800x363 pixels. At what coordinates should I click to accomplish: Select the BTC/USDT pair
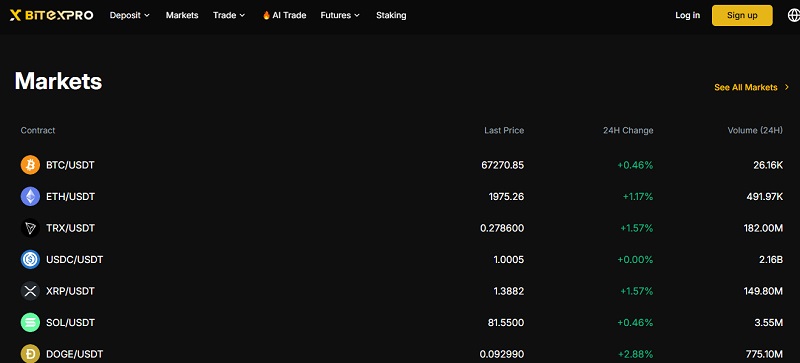[x=70, y=165]
